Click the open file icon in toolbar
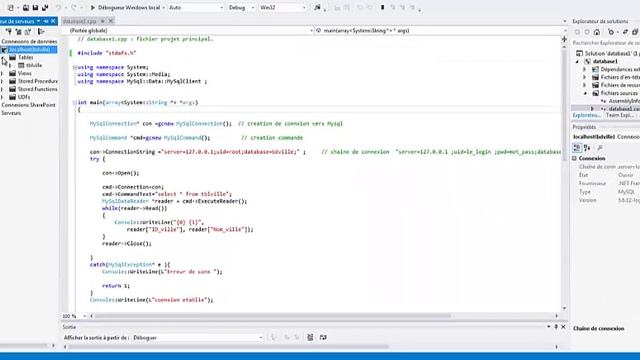 (x=26, y=7)
